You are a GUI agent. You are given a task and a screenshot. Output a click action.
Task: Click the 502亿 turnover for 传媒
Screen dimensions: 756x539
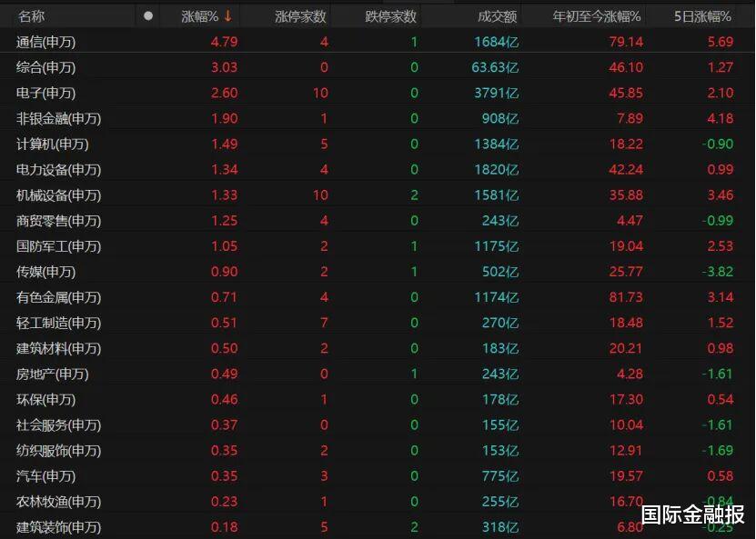tap(500, 272)
